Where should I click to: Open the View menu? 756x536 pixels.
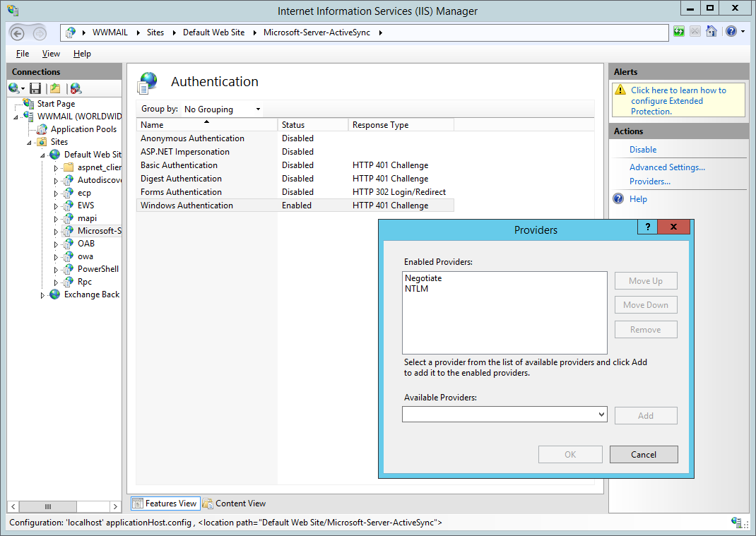(x=51, y=54)
